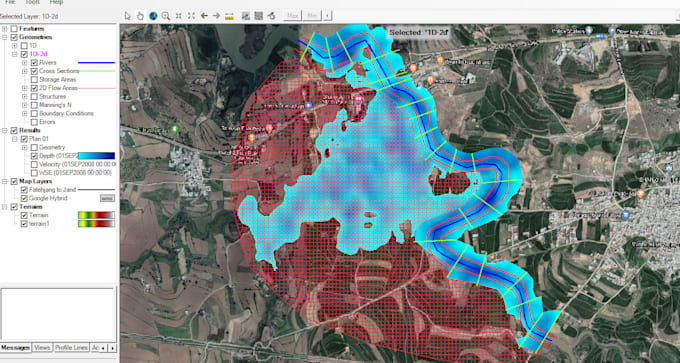
Task: Click the button next to Google Hybrid
Action: (107, 198)
